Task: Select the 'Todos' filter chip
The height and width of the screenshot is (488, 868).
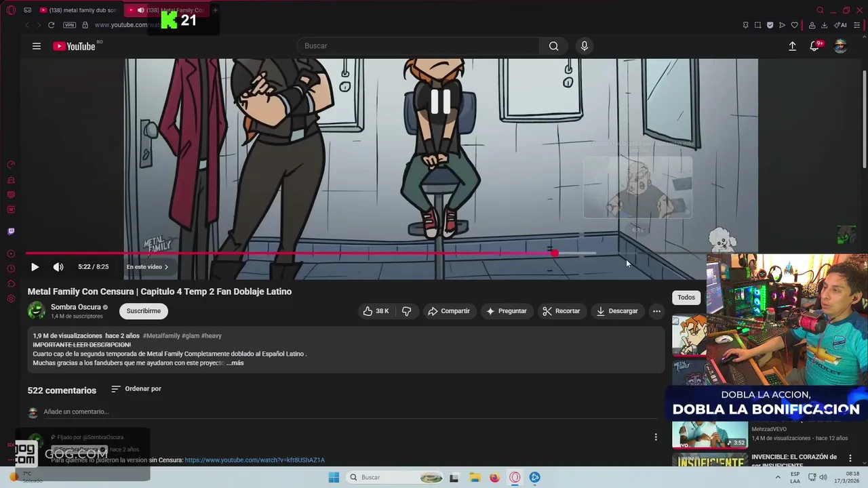Action: click(x=686, y=298)
